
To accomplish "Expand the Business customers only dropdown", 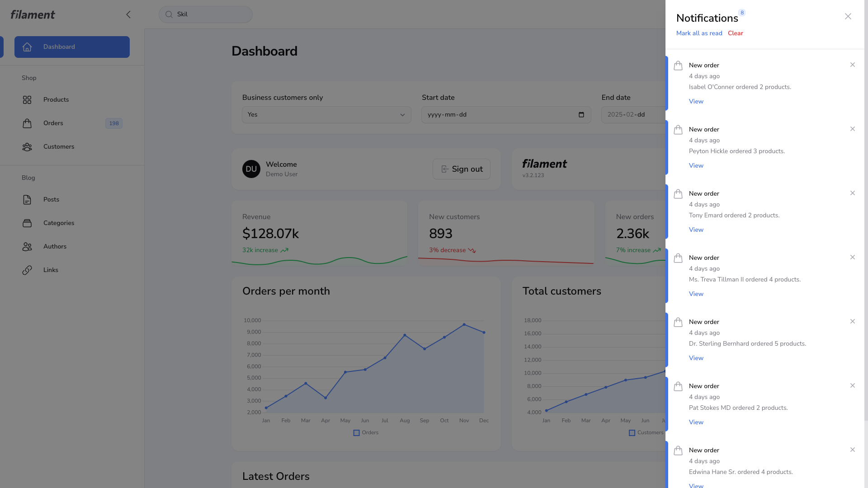I will coord(326,115).
